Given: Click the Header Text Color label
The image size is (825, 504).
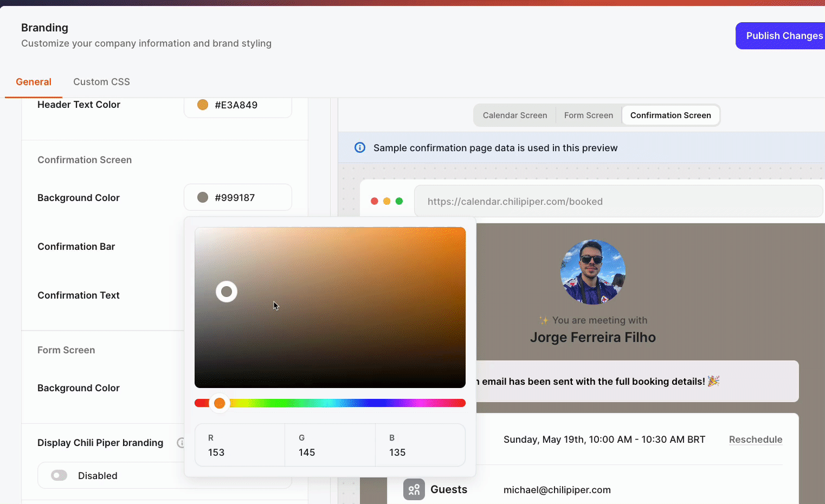Looking at the screenshot, I should [79, 105].
